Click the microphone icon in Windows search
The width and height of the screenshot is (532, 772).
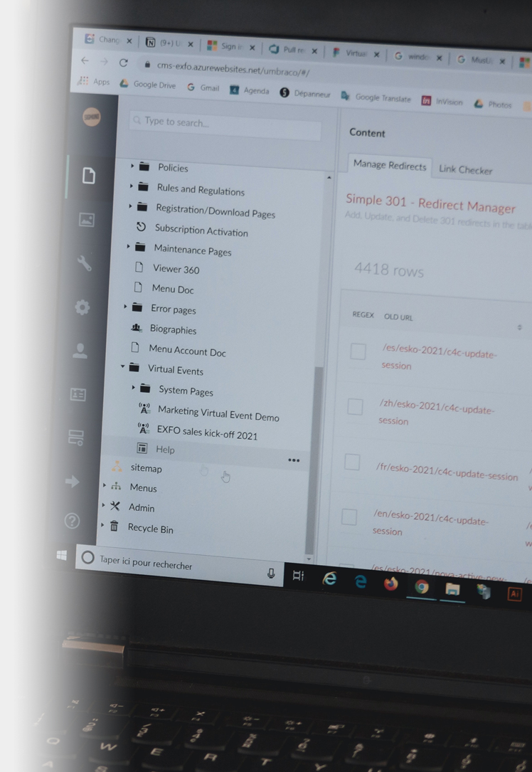pos(271,573)
